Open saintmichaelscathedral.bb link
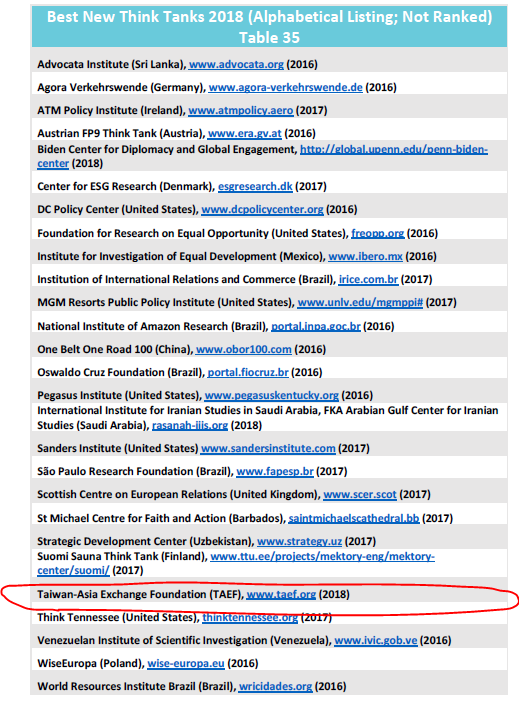519x702 pixels. (354, 518)
